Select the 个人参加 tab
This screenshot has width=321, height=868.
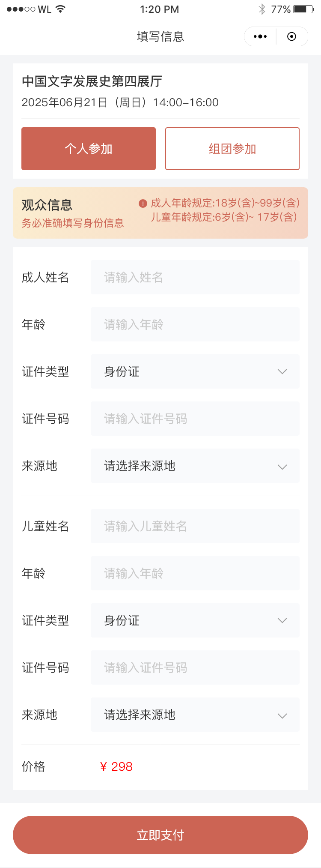(x=89, y=149)
